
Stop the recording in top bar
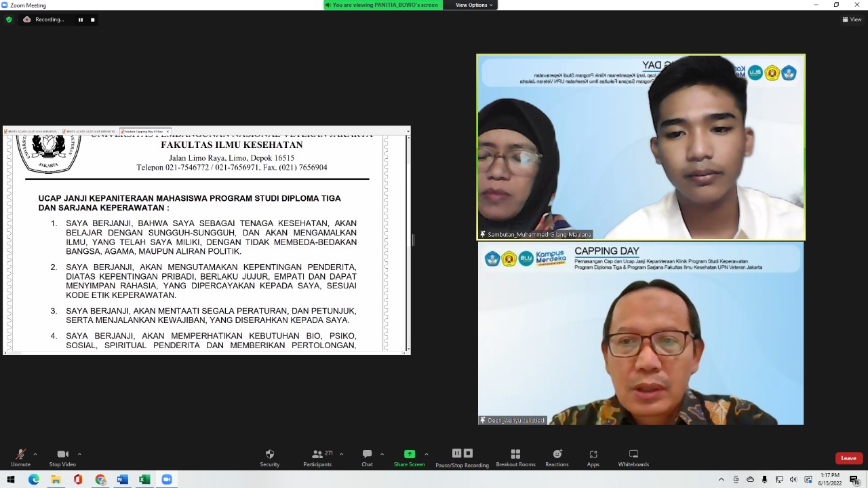93,20
